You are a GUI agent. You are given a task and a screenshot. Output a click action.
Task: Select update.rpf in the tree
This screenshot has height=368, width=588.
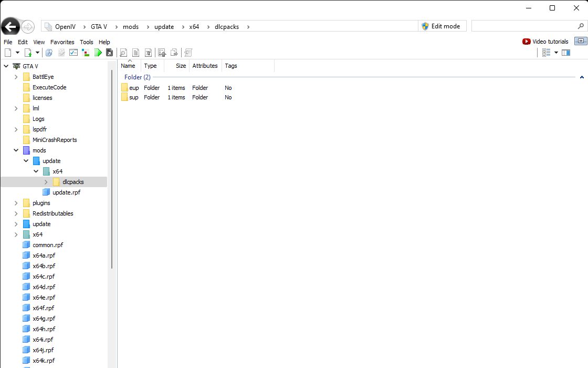[x=66, y=192]
